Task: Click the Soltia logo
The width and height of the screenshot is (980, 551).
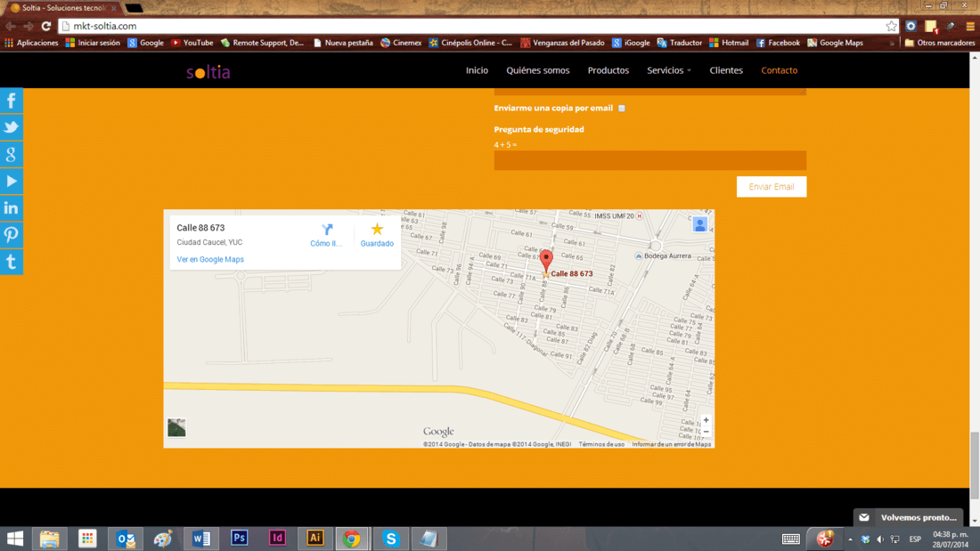Action: point(208,72)
